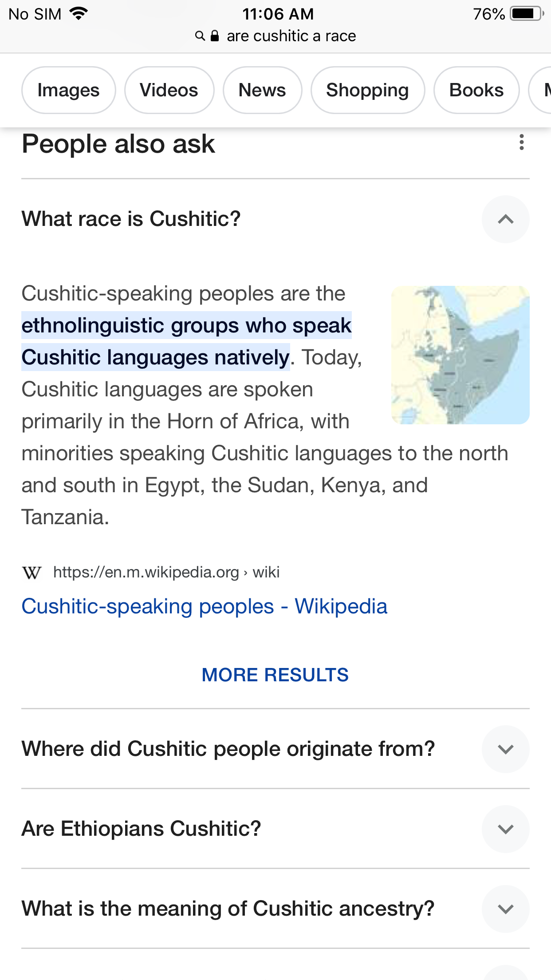Switch to the Videos tab
The height and width of the screenshot is (980, 551).
pyautogui.click(x=169, y=90)
